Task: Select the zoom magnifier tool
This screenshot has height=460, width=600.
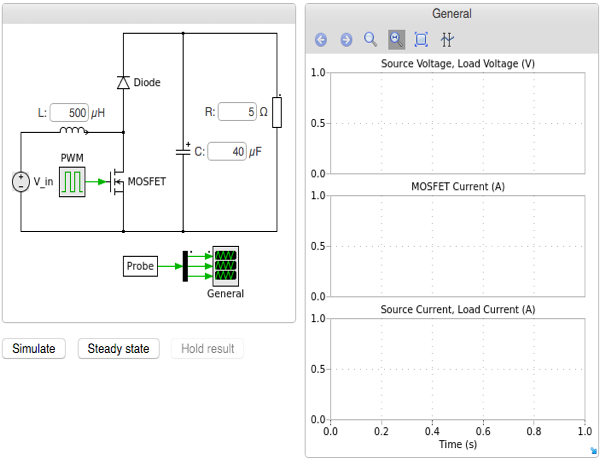Action: tap(371, 39)
